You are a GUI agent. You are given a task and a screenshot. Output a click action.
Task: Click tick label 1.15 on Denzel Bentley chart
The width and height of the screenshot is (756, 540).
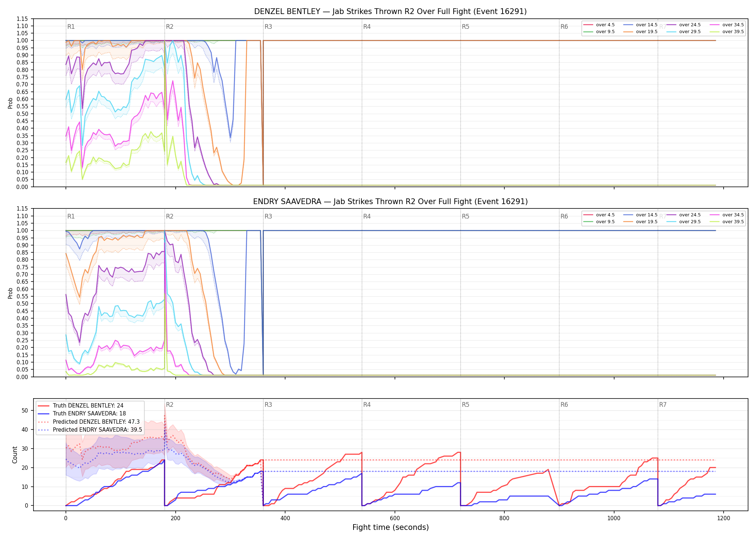pos(22,19)
